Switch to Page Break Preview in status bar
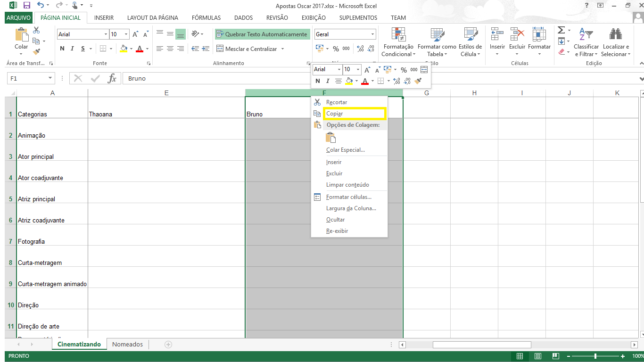 click(x=555, y=356)
